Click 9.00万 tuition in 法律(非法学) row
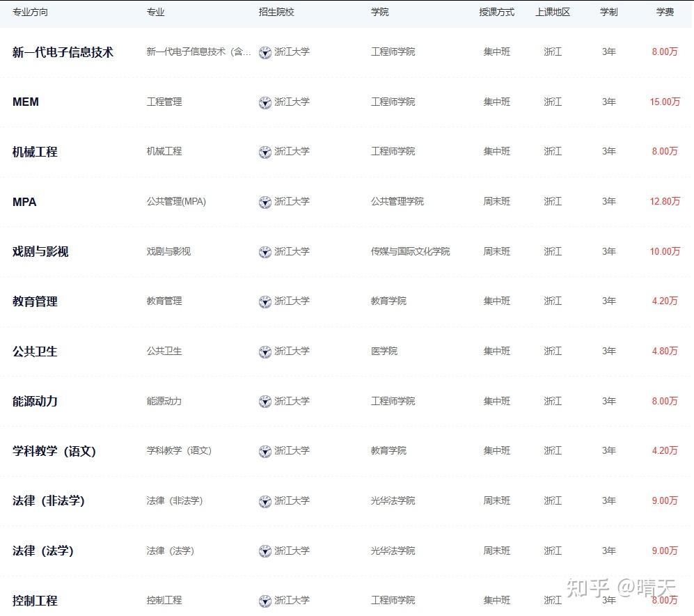This screenshot has width=694, height=616. (665, 500)
